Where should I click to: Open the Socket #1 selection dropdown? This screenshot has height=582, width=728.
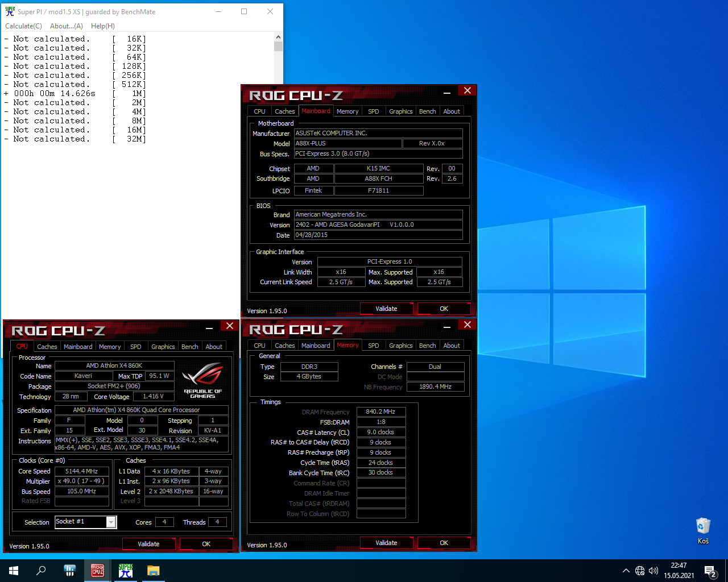coord(111,522)
